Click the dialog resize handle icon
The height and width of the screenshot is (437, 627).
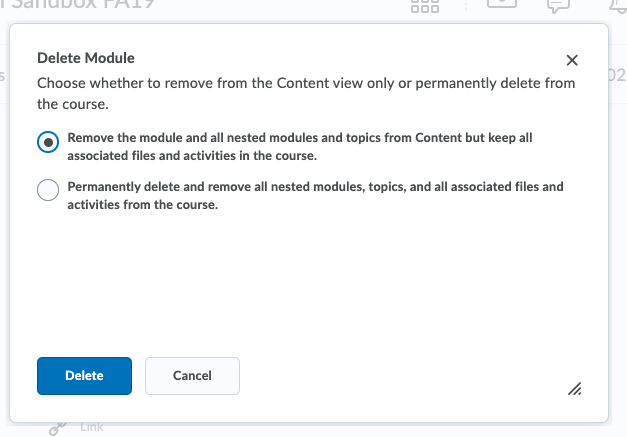[575, 389]
